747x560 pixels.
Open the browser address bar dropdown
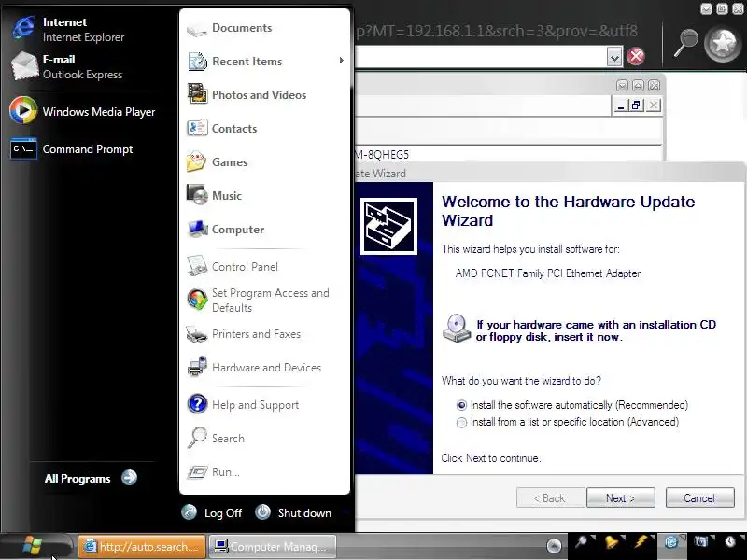(x=614, y=57)
